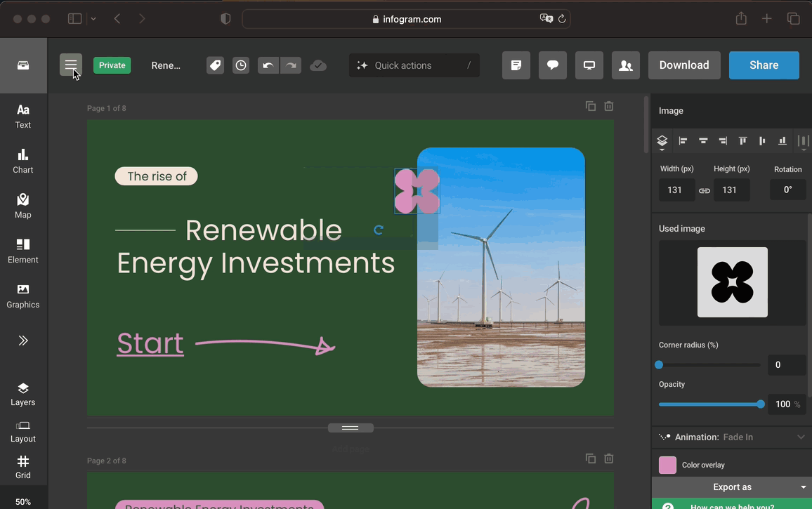This screenshot has height=509, width=812.
Task: Open the comments speech bubble
Action: [x=553, y=65]
